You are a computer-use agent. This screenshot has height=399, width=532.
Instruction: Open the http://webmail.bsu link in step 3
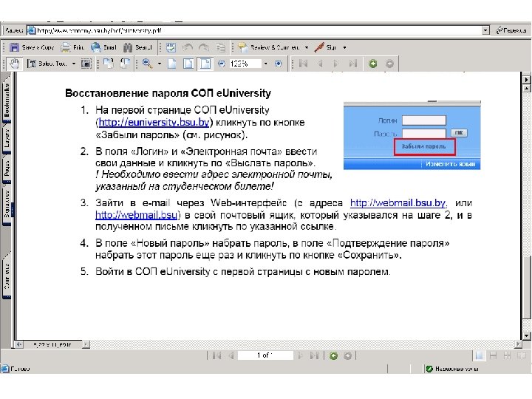point(137,215)
